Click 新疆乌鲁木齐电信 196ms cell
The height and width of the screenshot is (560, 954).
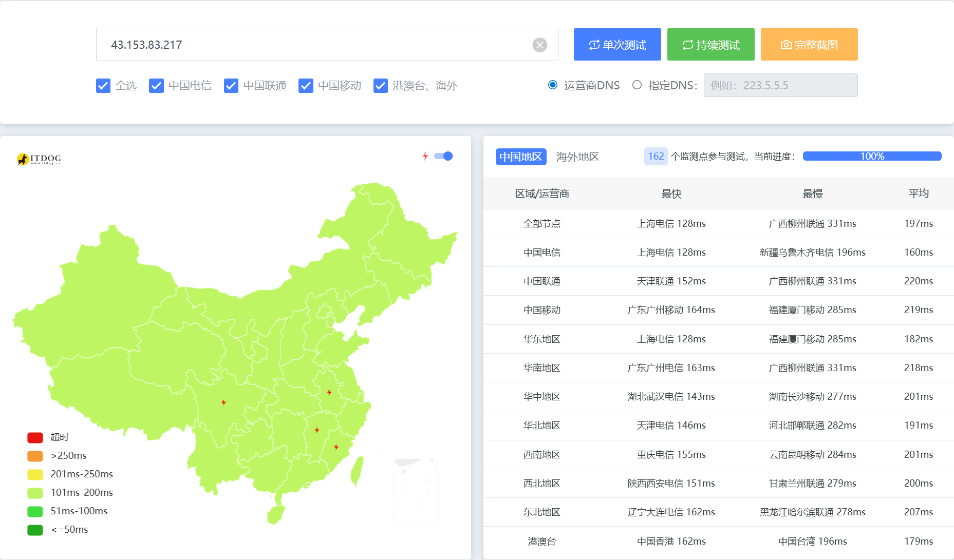click(813, 253)
